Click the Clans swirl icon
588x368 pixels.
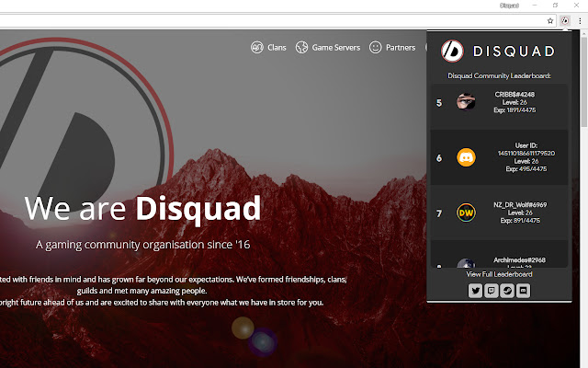click(x=257, y=47)
